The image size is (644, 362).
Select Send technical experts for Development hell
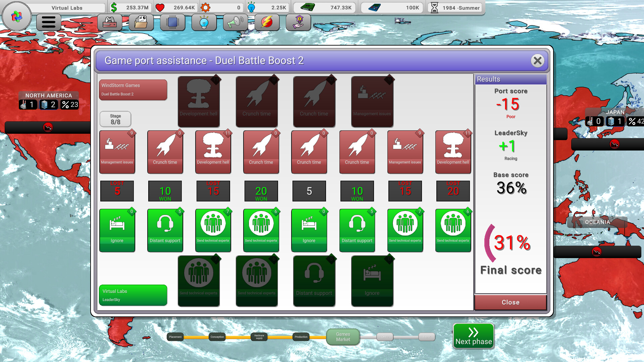coord(213,230)
